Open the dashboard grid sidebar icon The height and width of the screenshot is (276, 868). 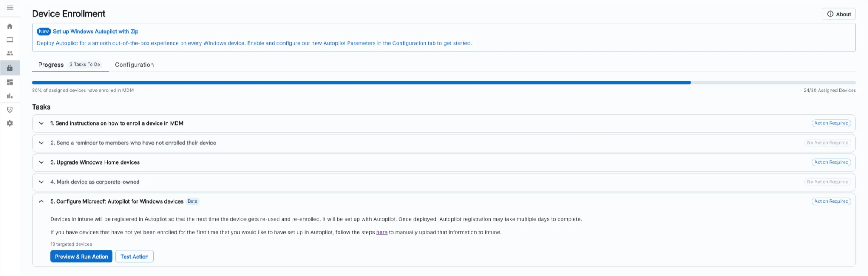point(10,82)
